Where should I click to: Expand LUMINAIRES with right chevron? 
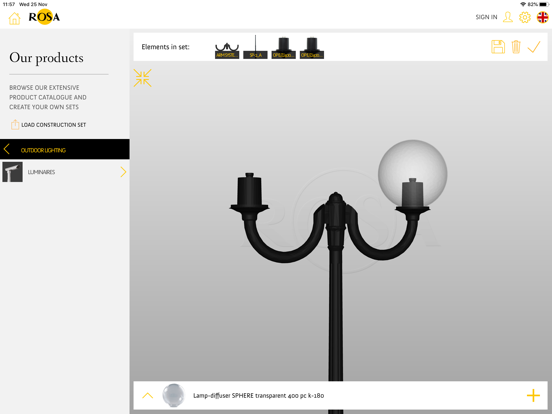coord(123,172)
